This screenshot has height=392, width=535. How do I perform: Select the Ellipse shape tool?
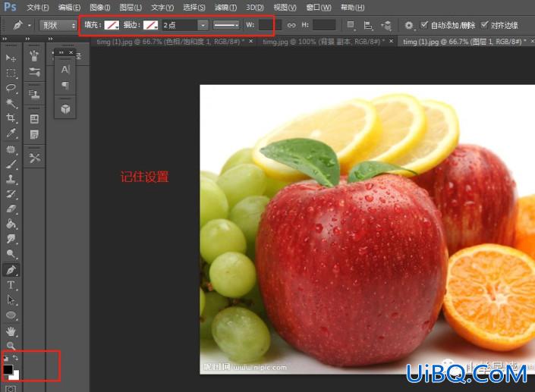pos(11,315)
